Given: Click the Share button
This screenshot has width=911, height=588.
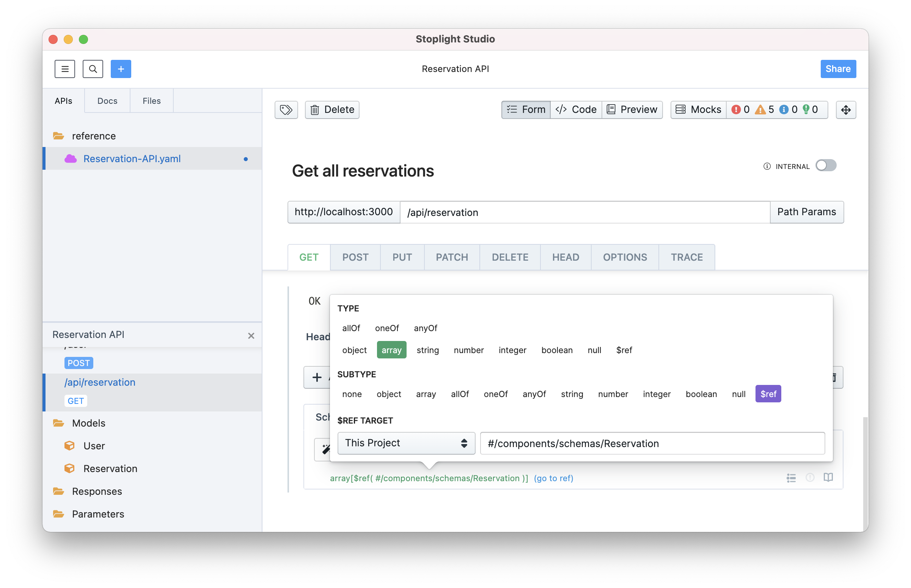Looking at the screenshot, I should [838, 69].
